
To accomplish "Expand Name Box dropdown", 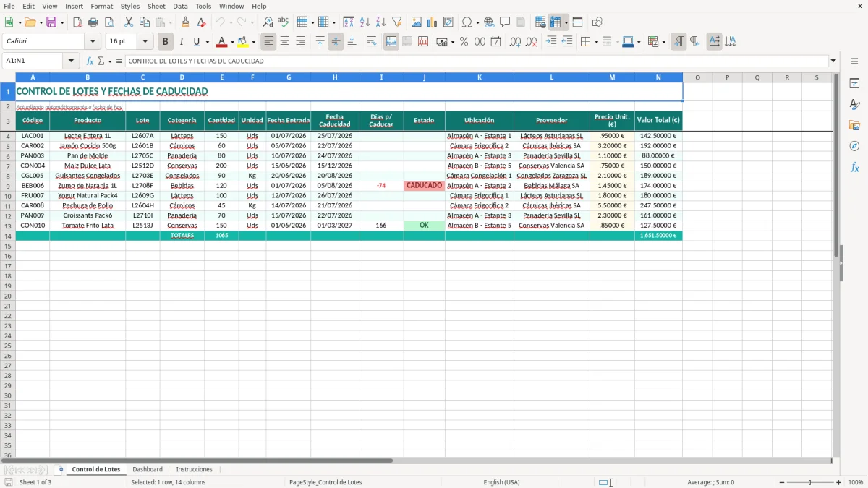I will [x=71, y=61].
